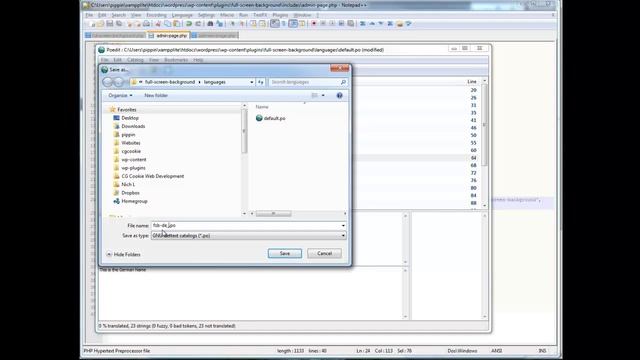Screen dimensions: 640x360
Task: Open Organize dropdown menu
Action: (120, 95)
